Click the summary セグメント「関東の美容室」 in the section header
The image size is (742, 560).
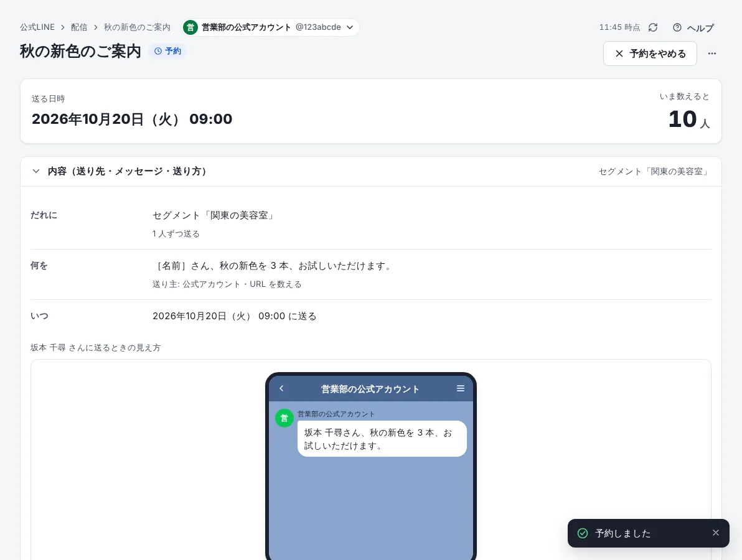654,172
